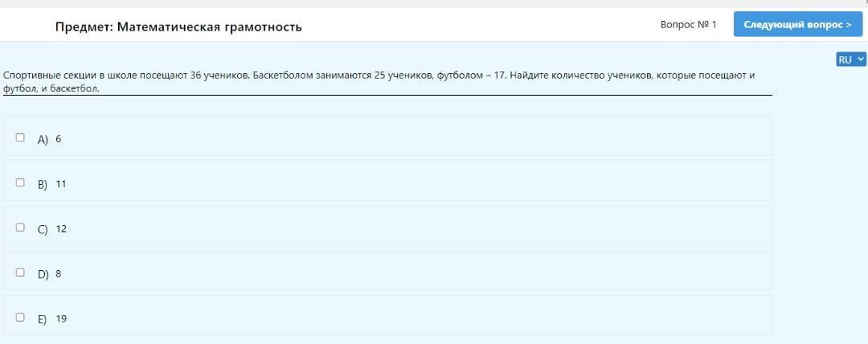Click the answer value 11 text
The width and height of the screenshot is (868, 344).
[61, 184]
